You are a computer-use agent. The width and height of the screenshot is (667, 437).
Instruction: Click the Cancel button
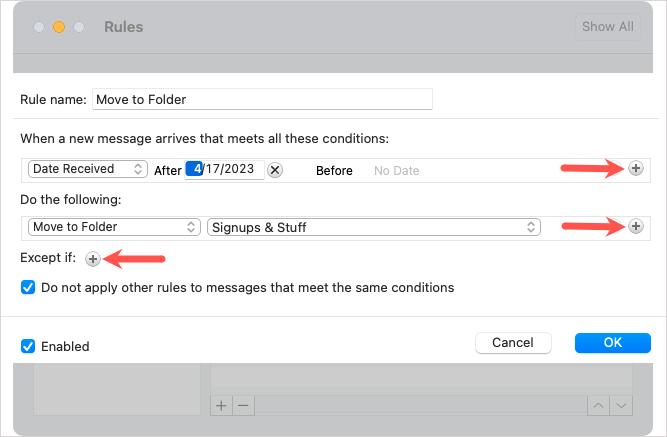pyautogui.click(x=513, y=343)
